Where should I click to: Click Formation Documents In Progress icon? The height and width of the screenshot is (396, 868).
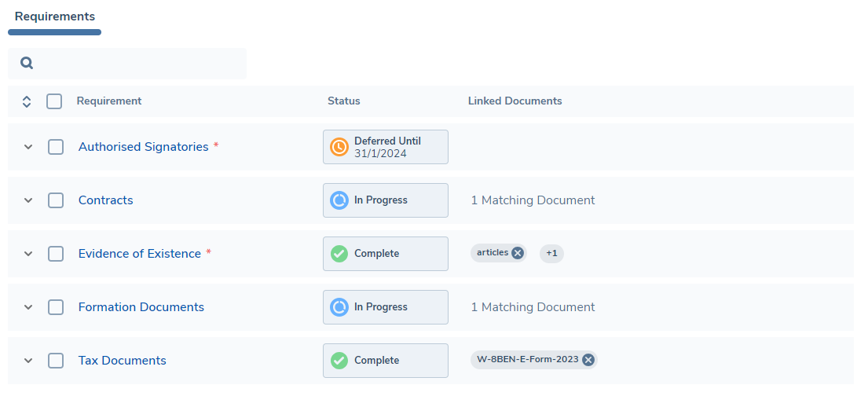coord(339,307)
